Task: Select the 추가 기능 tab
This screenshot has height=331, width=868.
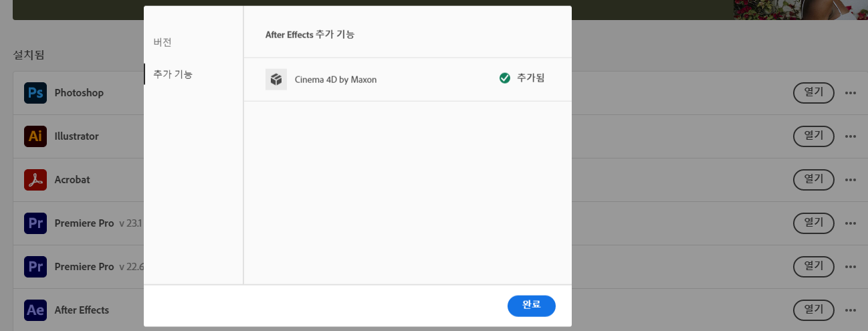Action: pyautogui.click(x=173, y=74)
